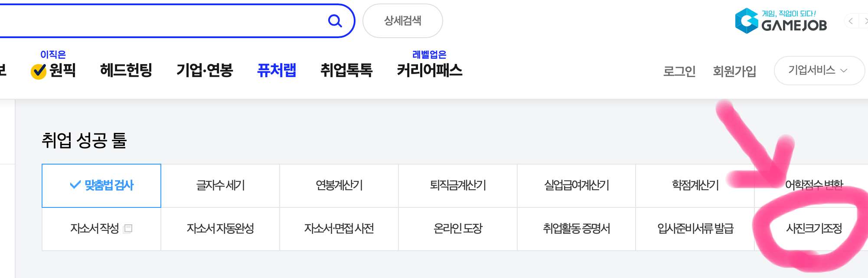Open the 커리어패스 menu item

click(430, 71)
